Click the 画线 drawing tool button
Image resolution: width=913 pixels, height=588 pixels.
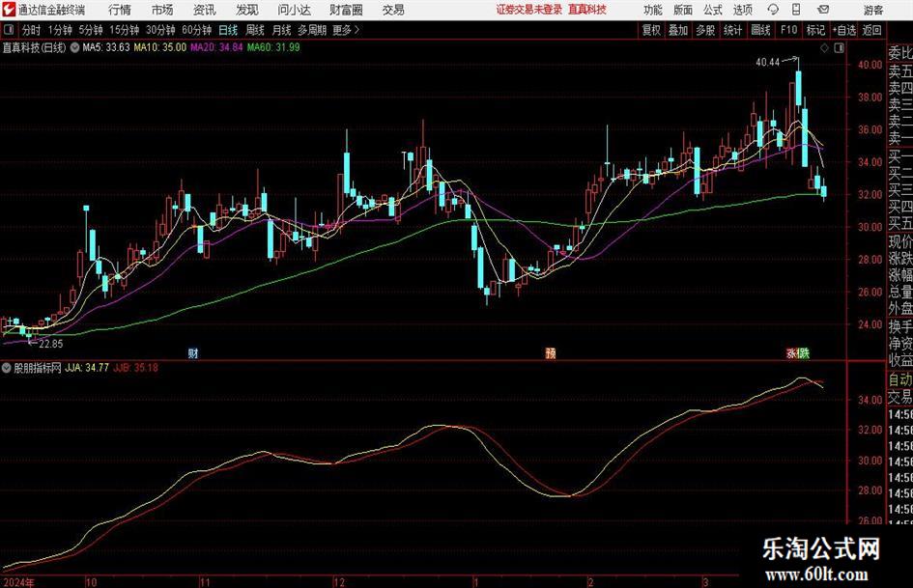tap(761, 30)
